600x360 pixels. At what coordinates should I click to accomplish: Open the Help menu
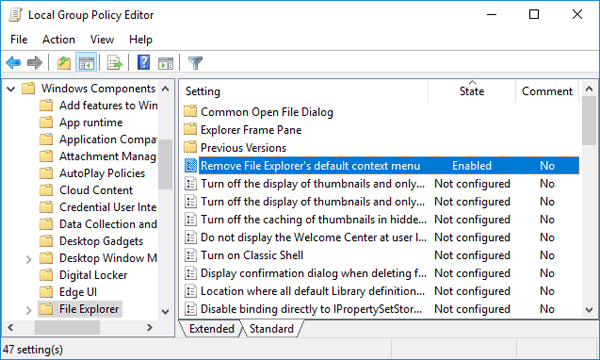point(140,39)
